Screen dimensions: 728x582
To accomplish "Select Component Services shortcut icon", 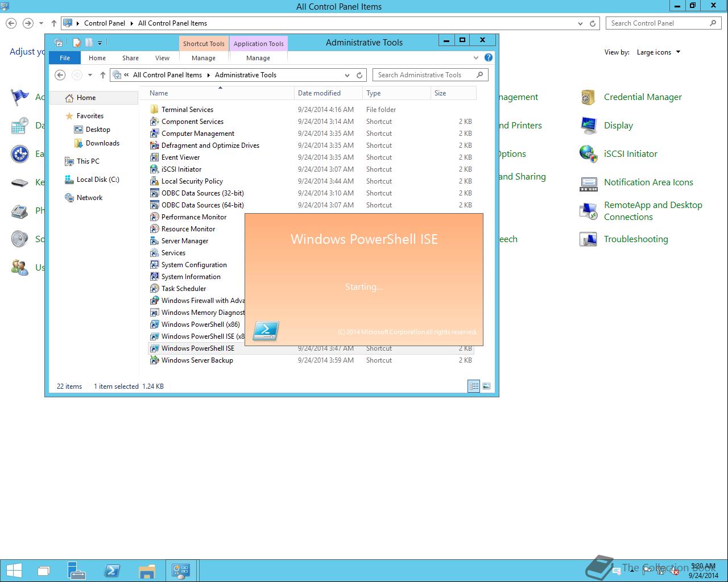I will (x=154, y=122).
